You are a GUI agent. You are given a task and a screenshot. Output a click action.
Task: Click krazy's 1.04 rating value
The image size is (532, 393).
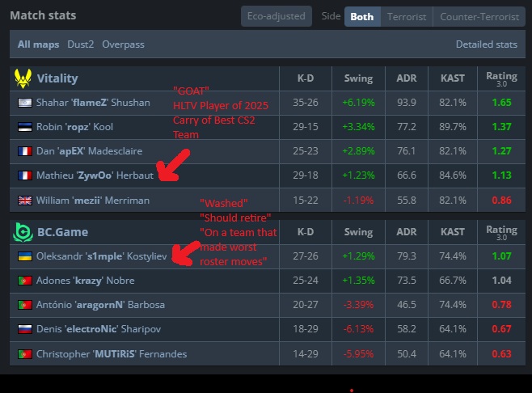coord(501,281)
